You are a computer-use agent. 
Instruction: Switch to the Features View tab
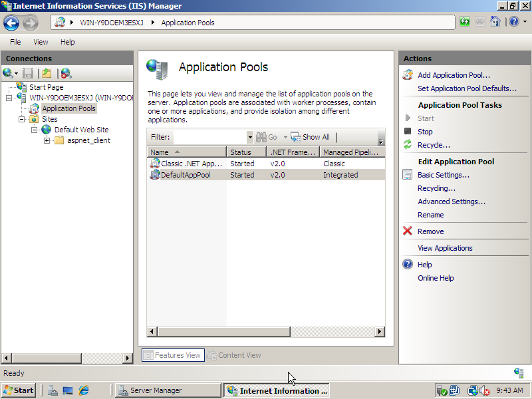pyautogui.click(x=173, y=355)
